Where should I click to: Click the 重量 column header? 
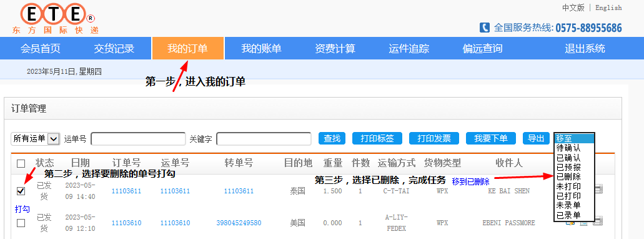pyautogui.click(x=333, y=163)
